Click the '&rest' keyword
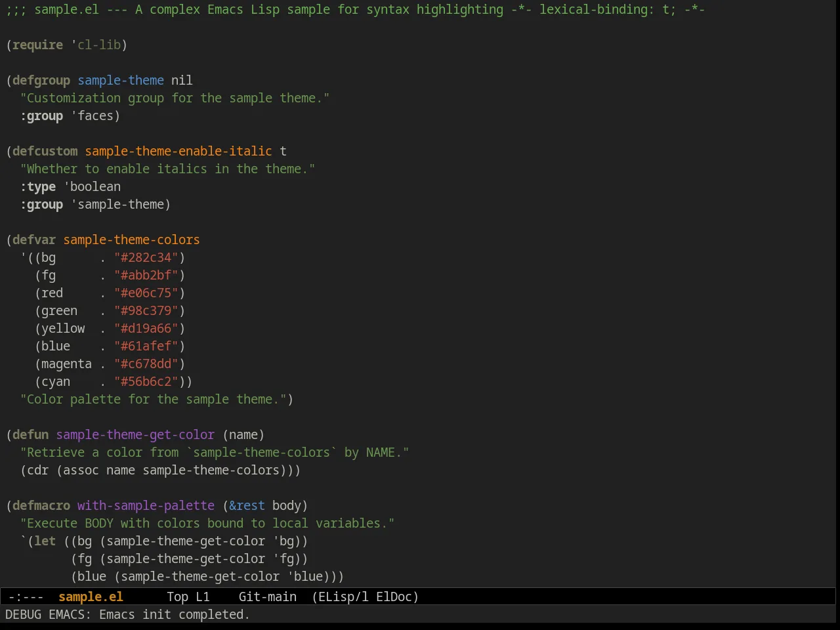Screen dimensions: 840x630 click(247, 505)
